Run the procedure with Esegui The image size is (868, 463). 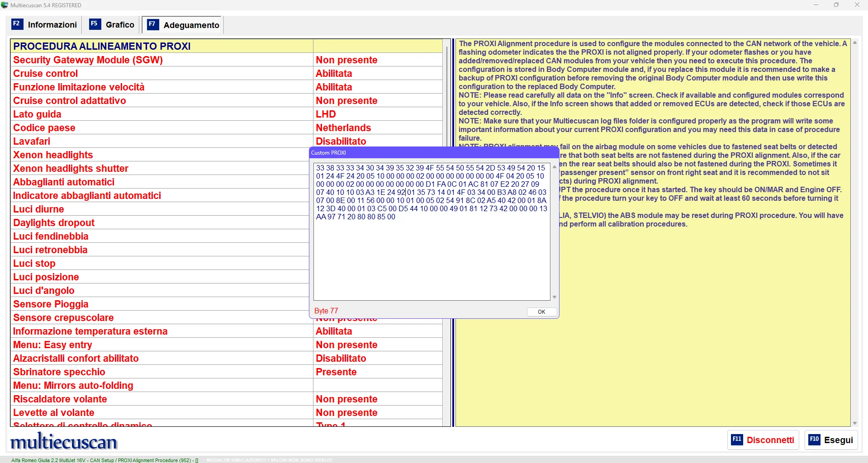coord(831,440)
